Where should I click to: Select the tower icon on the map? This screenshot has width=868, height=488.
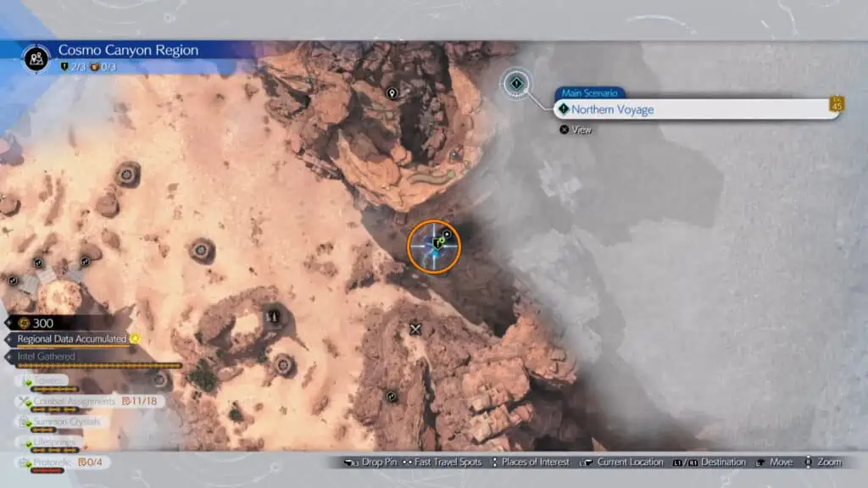[272, 317]
